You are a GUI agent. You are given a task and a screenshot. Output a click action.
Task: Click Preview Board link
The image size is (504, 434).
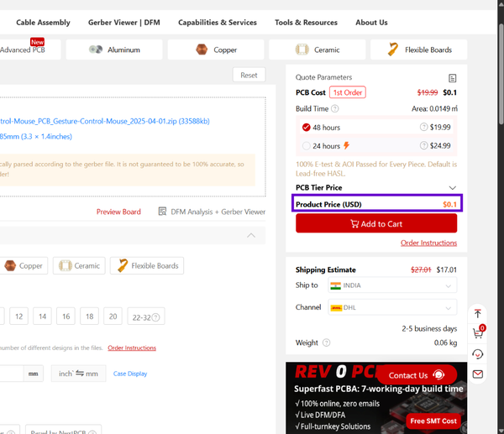click(x=118, y=212)
